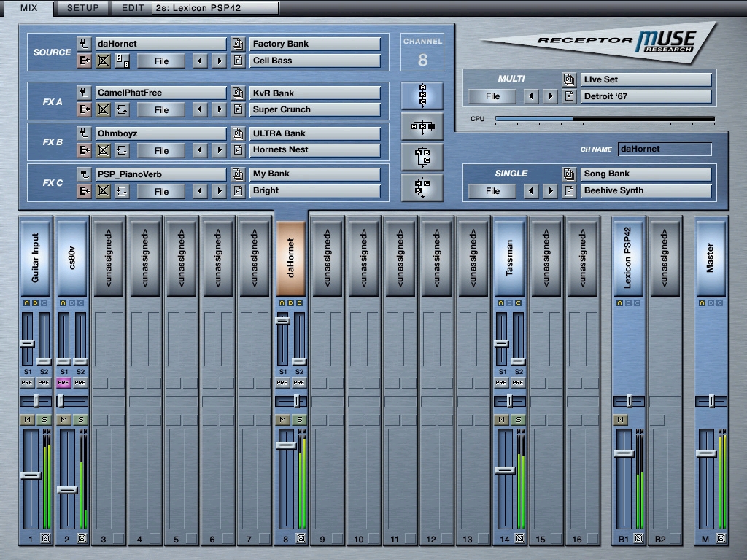This screenshot has height=560, width=747.
Task: Select the fourth FX routing configuration icon
Action: pos(422,187)
